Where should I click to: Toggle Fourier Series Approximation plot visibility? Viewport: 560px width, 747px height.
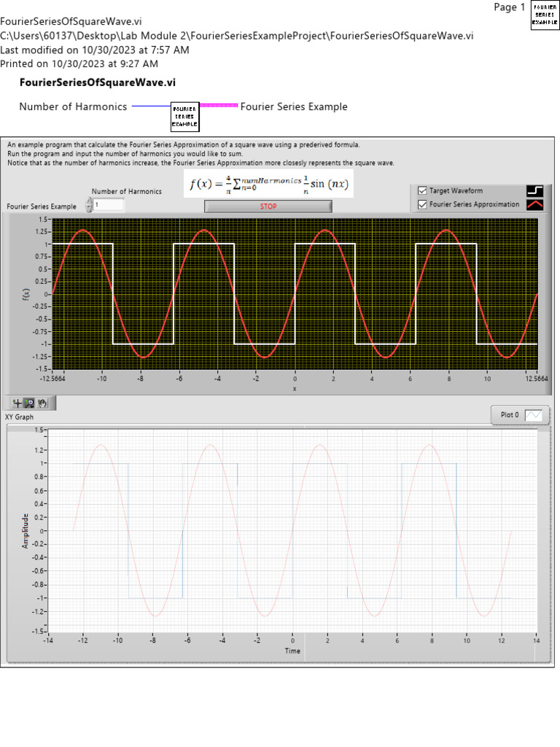coord(422,205)
